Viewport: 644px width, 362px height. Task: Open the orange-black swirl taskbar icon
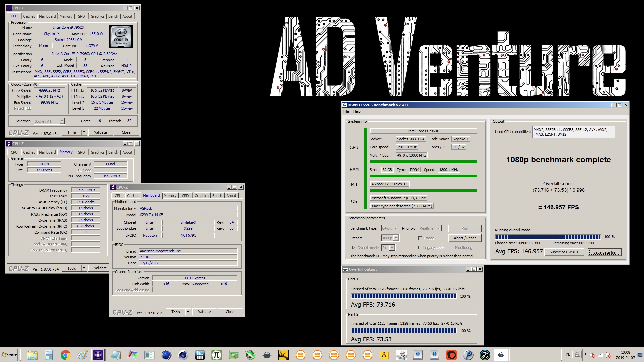(x=451, y=355)
